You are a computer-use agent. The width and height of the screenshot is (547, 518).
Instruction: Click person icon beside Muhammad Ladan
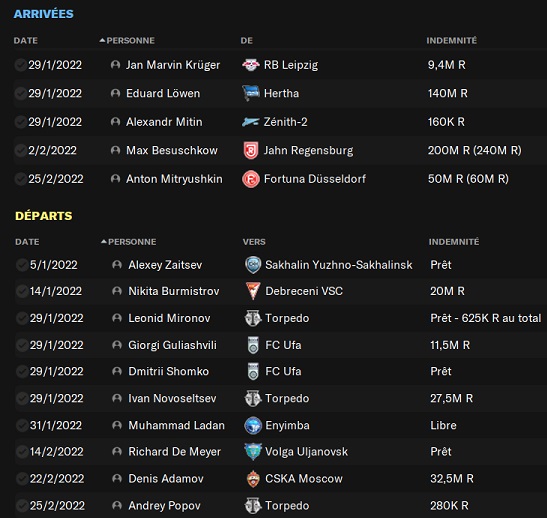click(x=117, y=425)
